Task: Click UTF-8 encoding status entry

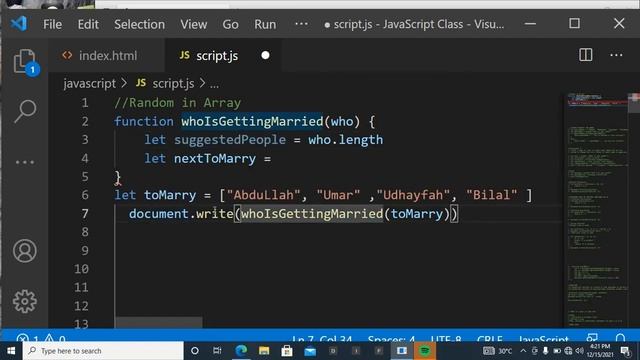Action: pos(446,338)
